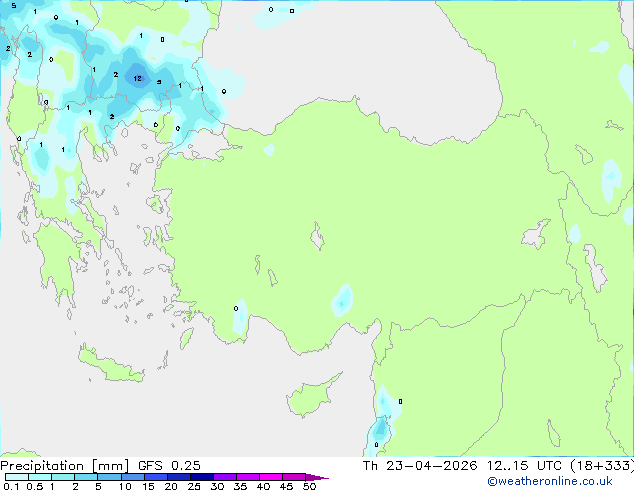Click the "35" legend scale label

coord(241,486)
